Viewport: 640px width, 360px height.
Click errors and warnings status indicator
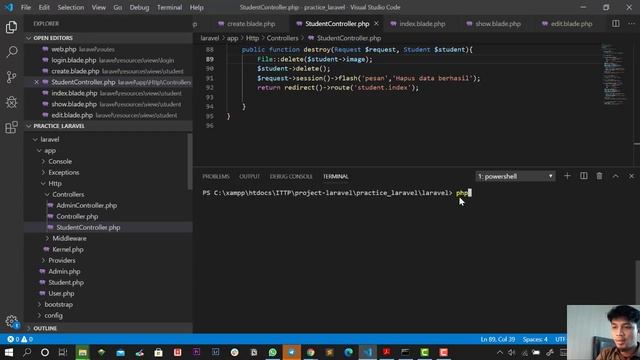[20, 339]
